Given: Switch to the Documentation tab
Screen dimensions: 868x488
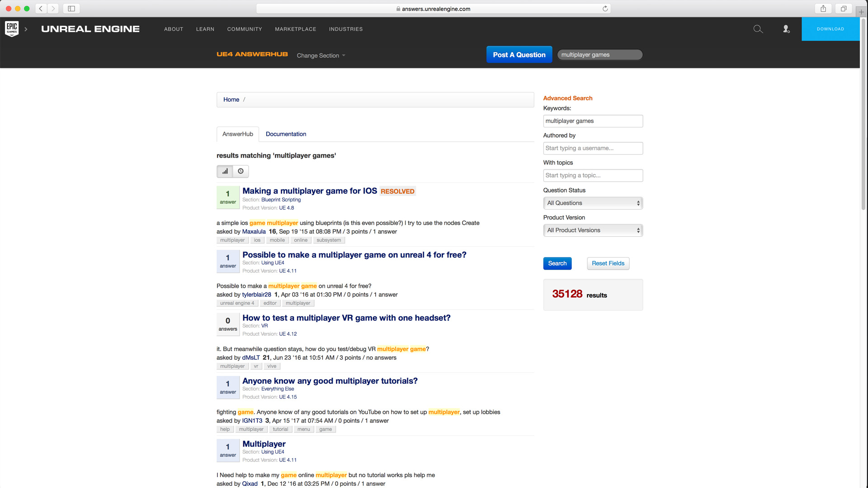Looking at the screenshot, I should [286, 134].
